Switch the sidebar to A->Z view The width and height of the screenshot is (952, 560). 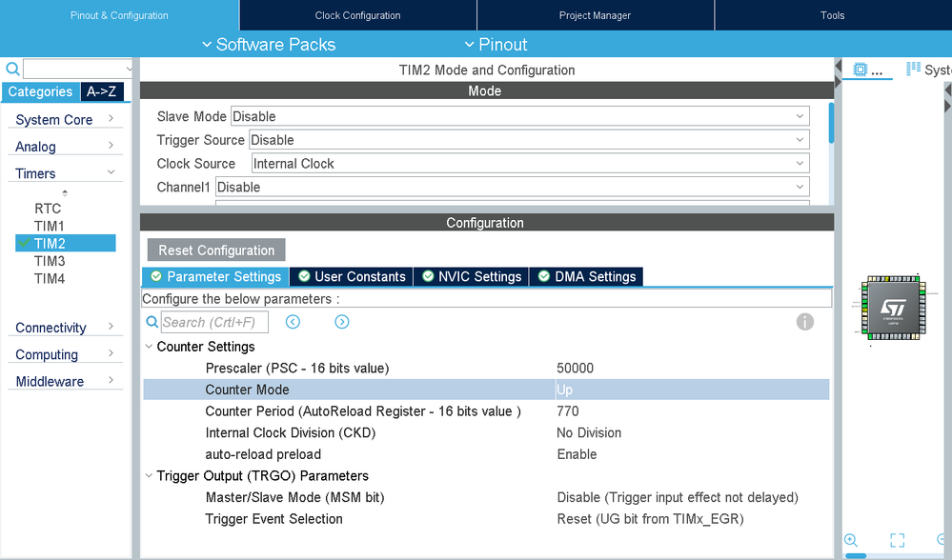click(x=101, y=91)
